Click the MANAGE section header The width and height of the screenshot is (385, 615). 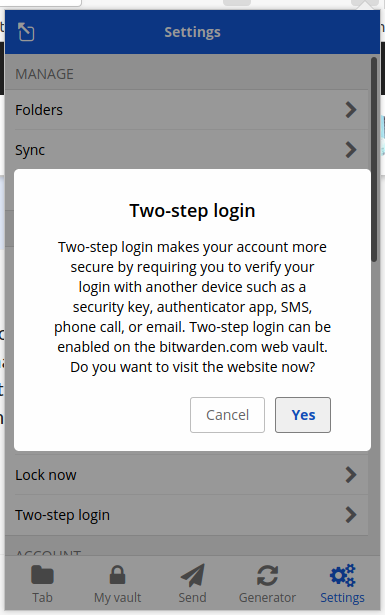44,74
